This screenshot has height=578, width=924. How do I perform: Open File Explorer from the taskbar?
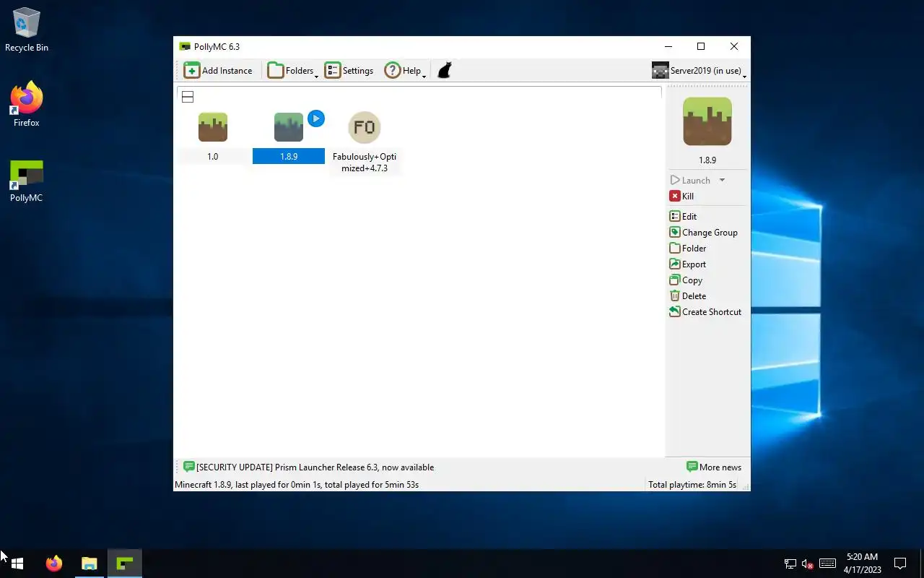click(90, 564)
